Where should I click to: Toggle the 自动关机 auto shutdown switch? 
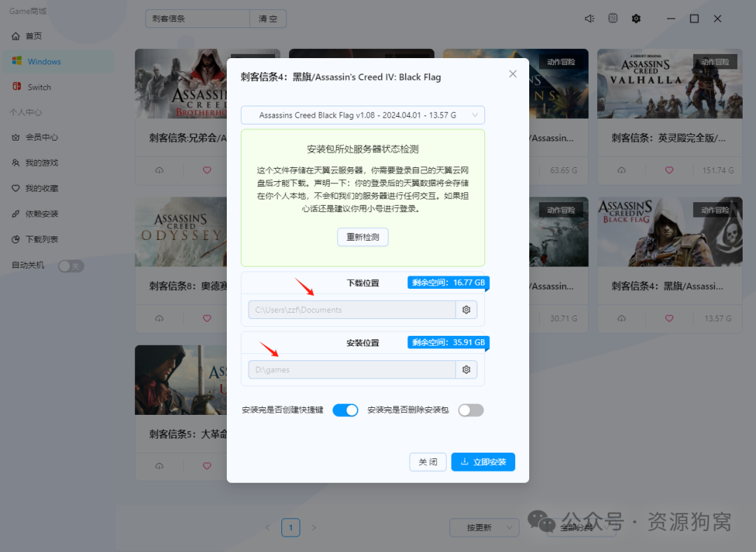coord(71,266)
